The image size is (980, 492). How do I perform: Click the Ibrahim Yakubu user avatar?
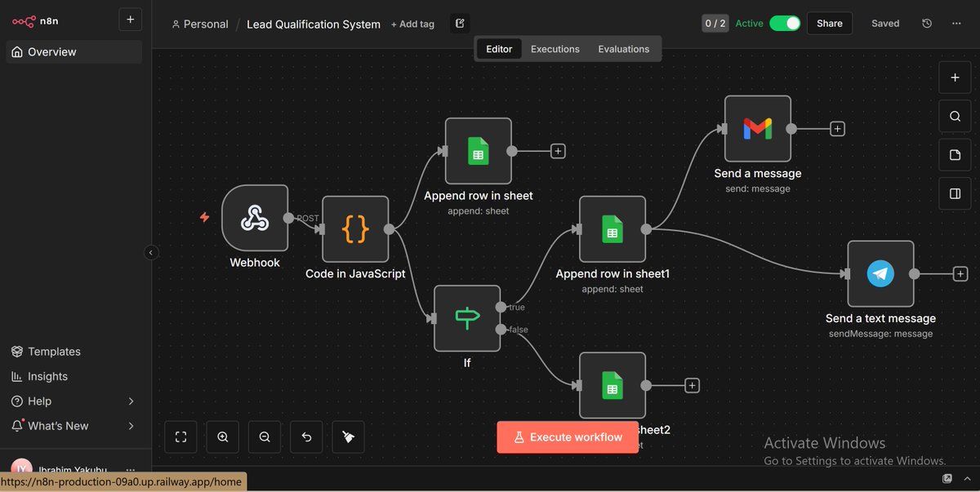click(21, 468)
